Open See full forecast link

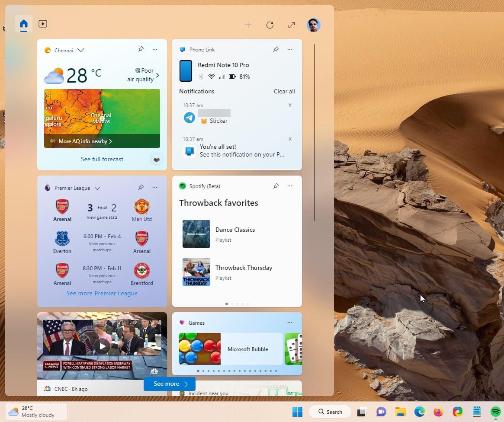(102, 159)
